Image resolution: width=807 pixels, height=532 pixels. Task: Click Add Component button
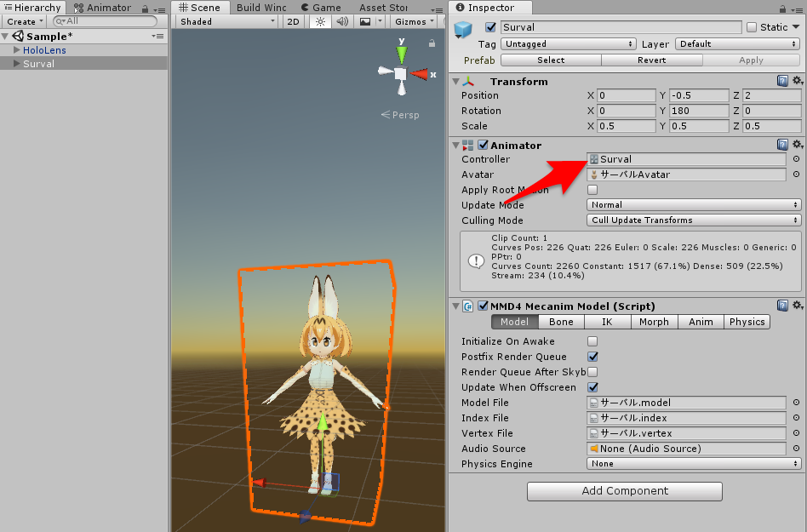pyautogui.click(x=625, y=491)
